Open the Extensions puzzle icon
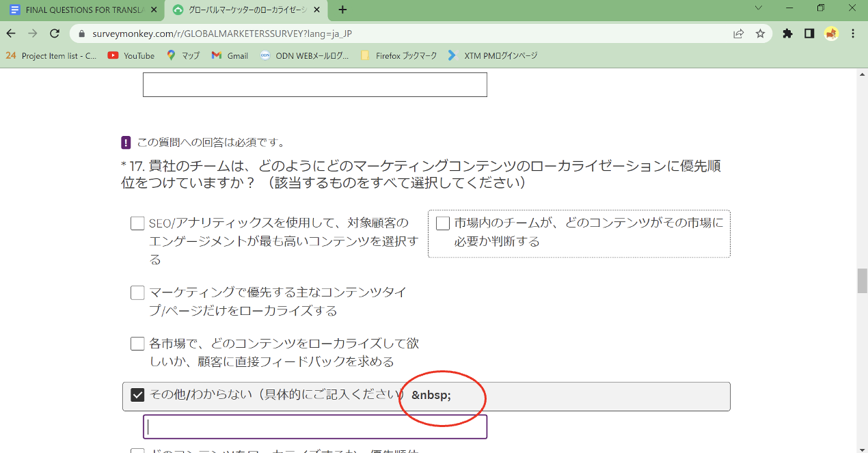 (787, 33)
